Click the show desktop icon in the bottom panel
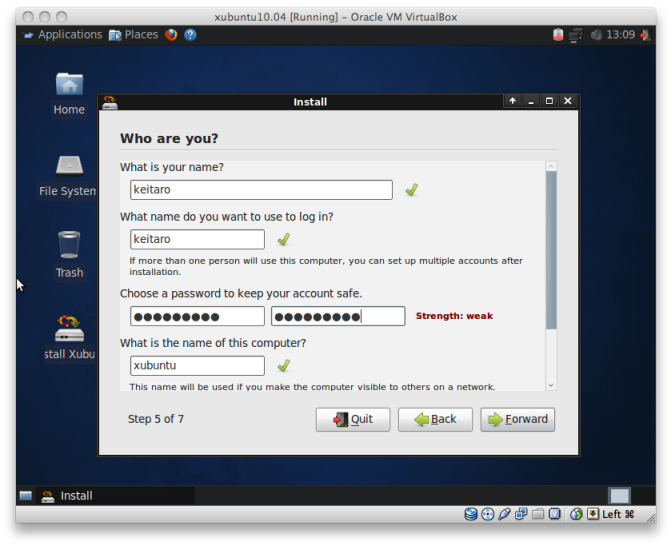The width and height of the screenshot is (671, 546). [x=26, y=496]
